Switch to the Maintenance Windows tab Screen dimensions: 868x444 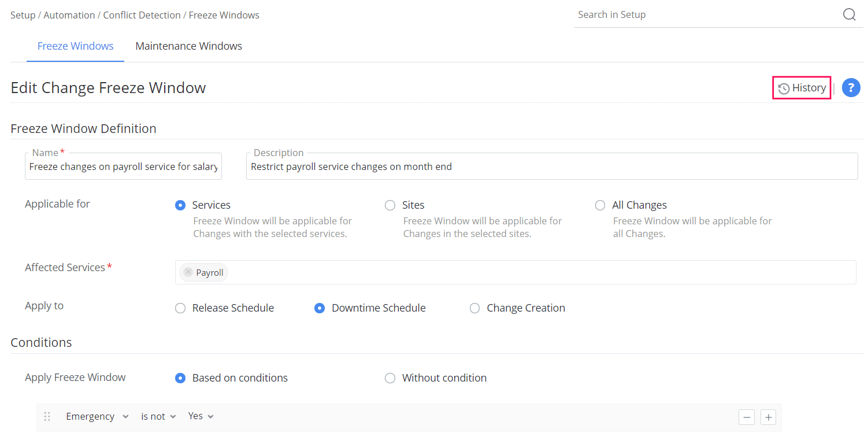pyautogui.click(x=188, y=46)
